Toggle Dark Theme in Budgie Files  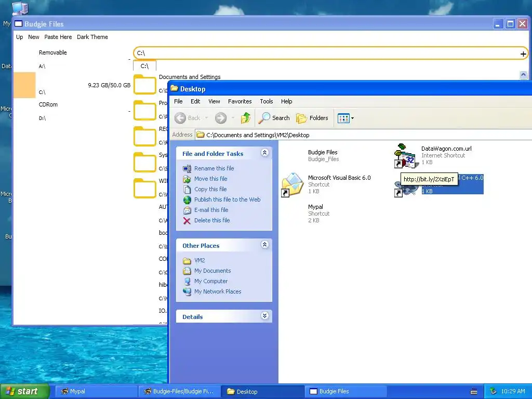[x=92, y=37]
